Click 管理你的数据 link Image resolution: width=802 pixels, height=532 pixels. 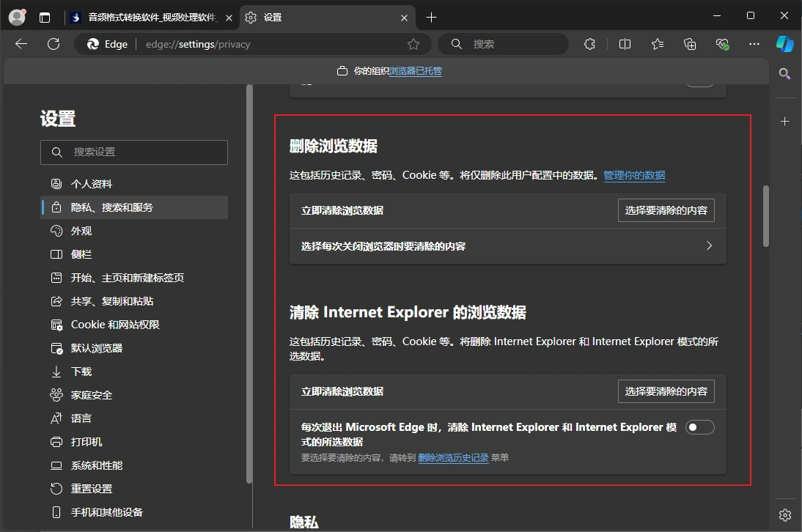[634, 175]
